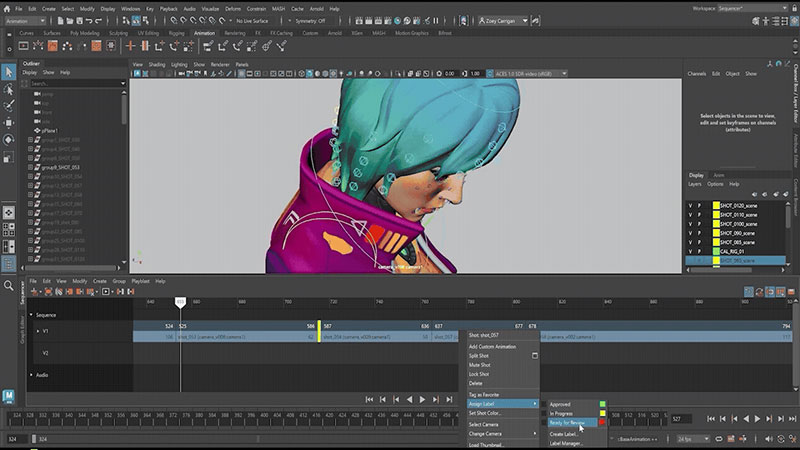Click the Open Scene folder icon
The width and height of the screenshot is (800, 450).
[70, 21]
